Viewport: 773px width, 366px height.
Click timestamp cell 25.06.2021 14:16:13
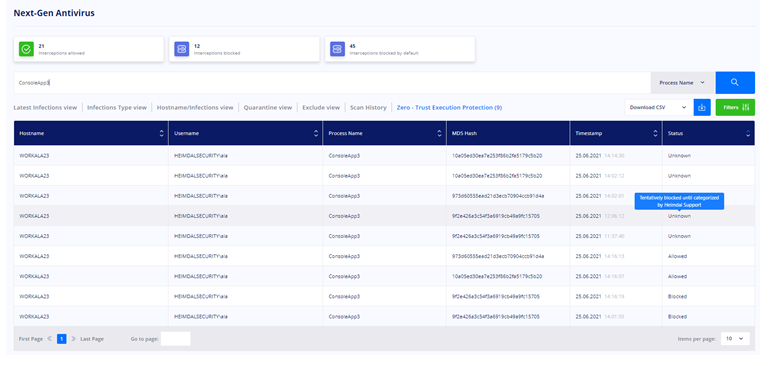click(x=600, y=256)
